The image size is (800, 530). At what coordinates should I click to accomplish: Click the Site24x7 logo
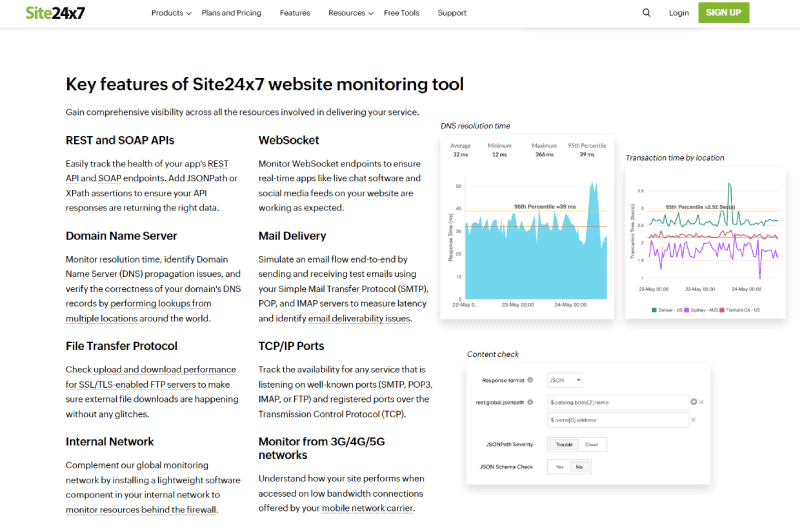(55, 13)
